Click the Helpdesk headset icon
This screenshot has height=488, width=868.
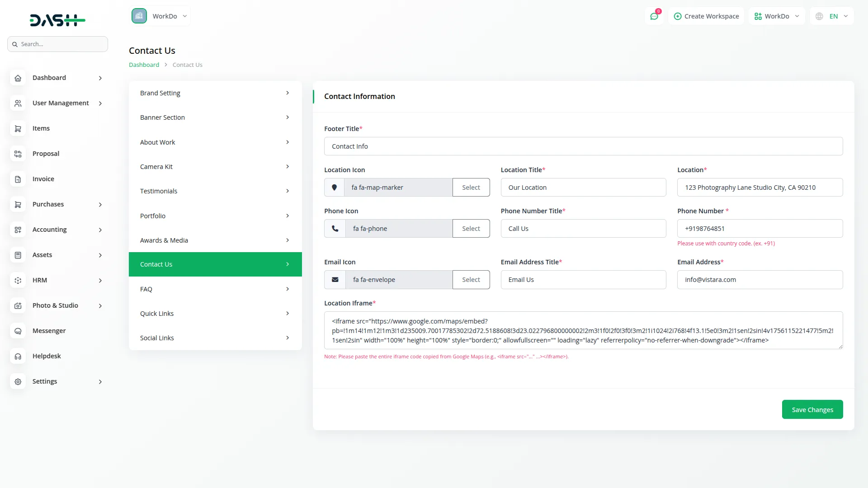coord(18,357)
